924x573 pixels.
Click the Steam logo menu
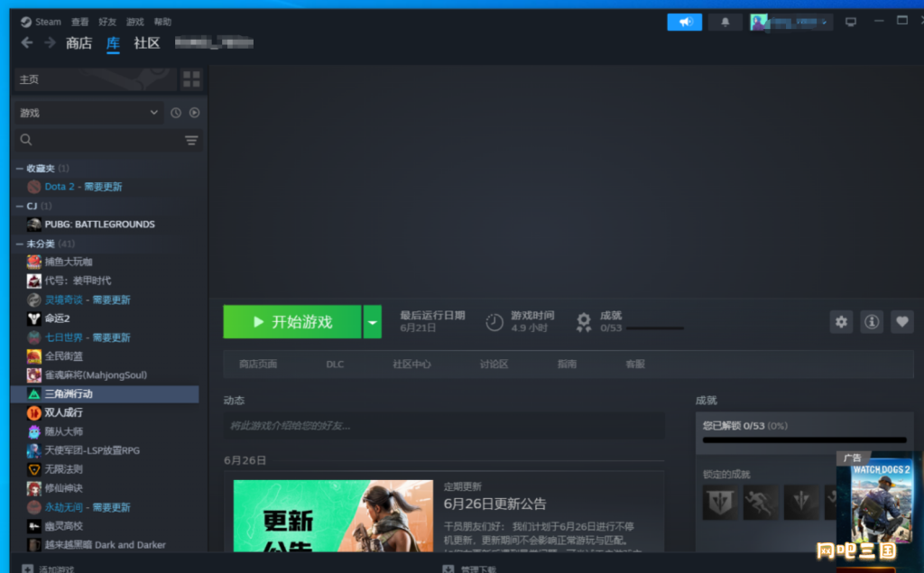pos(41,22)
